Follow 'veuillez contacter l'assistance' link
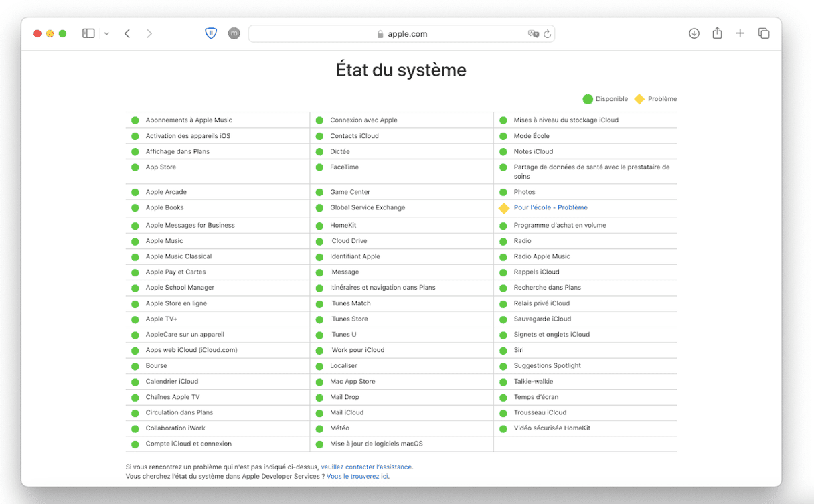This screenshot has width=814, height=504. (367, 467)
